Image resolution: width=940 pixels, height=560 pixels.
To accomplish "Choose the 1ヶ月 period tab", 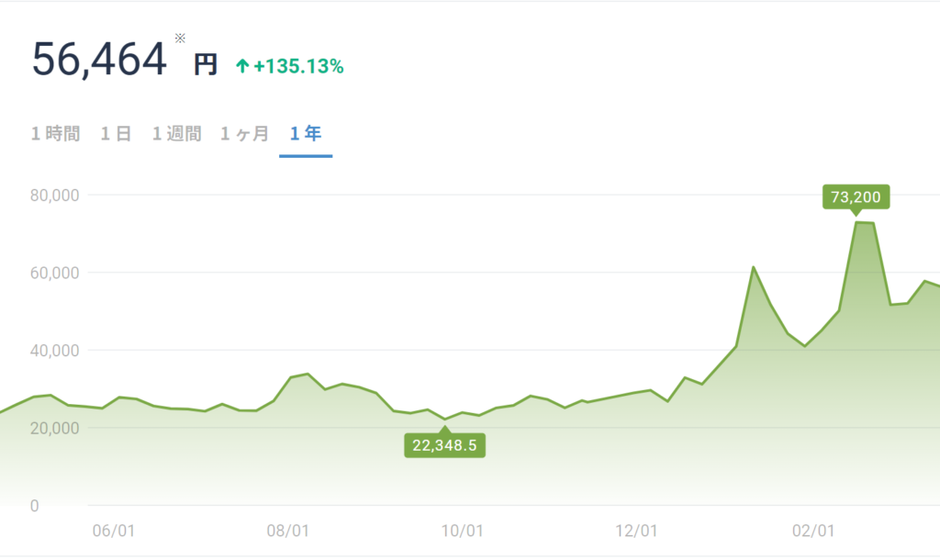I will coord(244,134).
